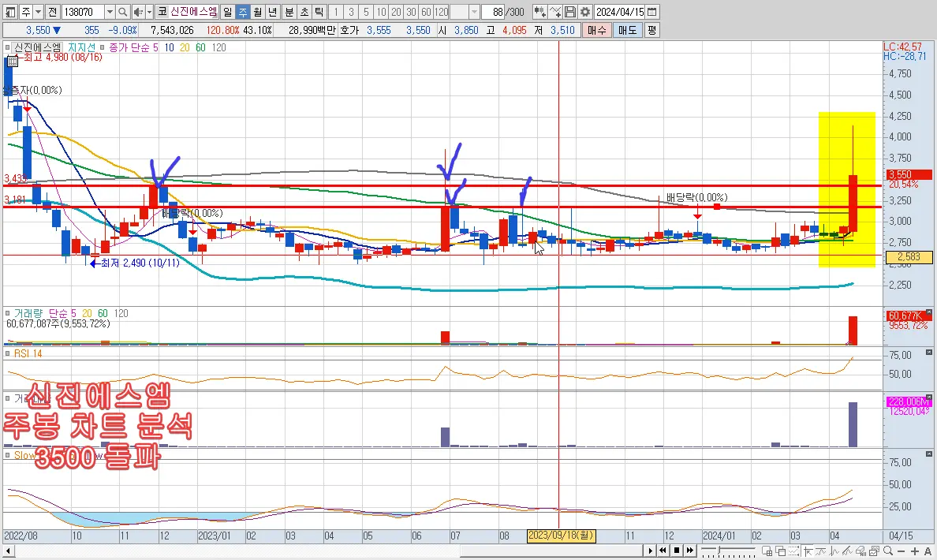Open dropdown next to 주 button

click(x=38, y=12)
